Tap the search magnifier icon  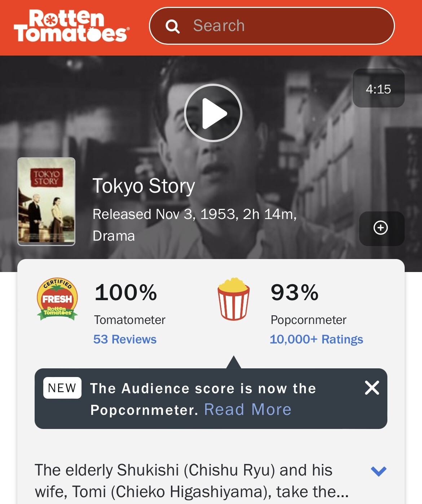point(172,26)
